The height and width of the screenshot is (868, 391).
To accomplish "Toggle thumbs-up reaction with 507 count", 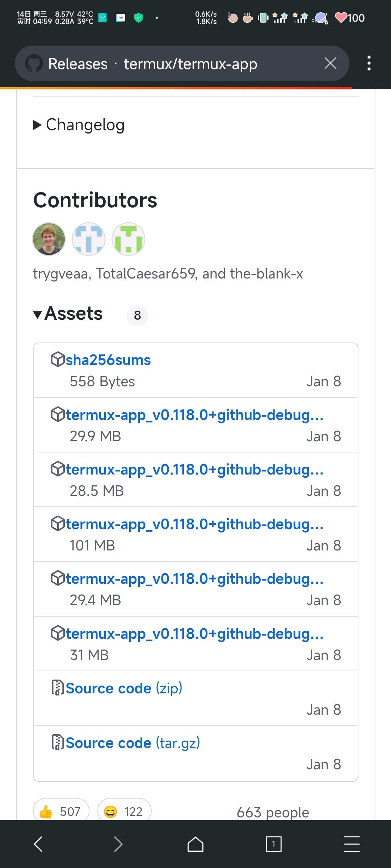I will [x=61, y=811].
